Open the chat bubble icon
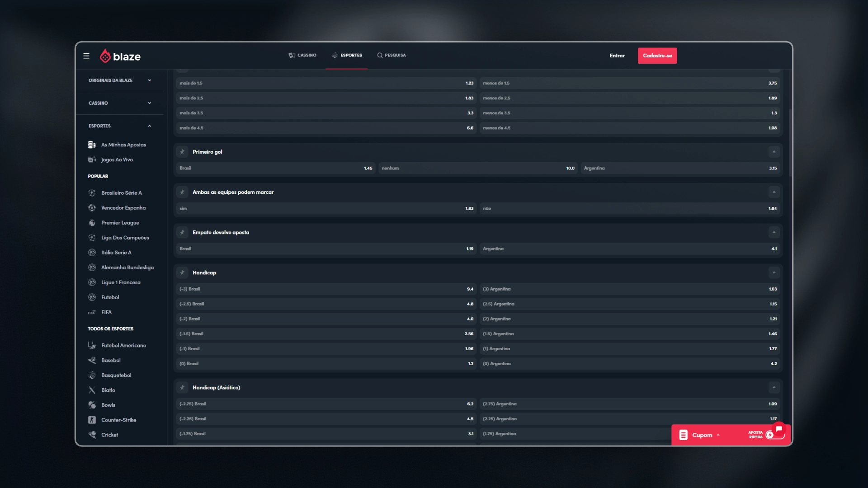Screen dimensions: 868x488 [x=779, y=429]
